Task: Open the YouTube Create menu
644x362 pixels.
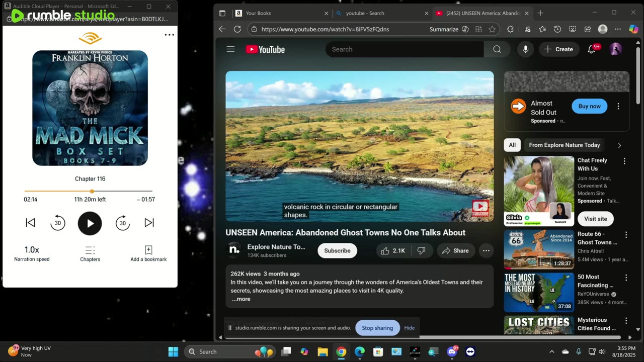Action: pyautogui.click(x=559, y=49)
